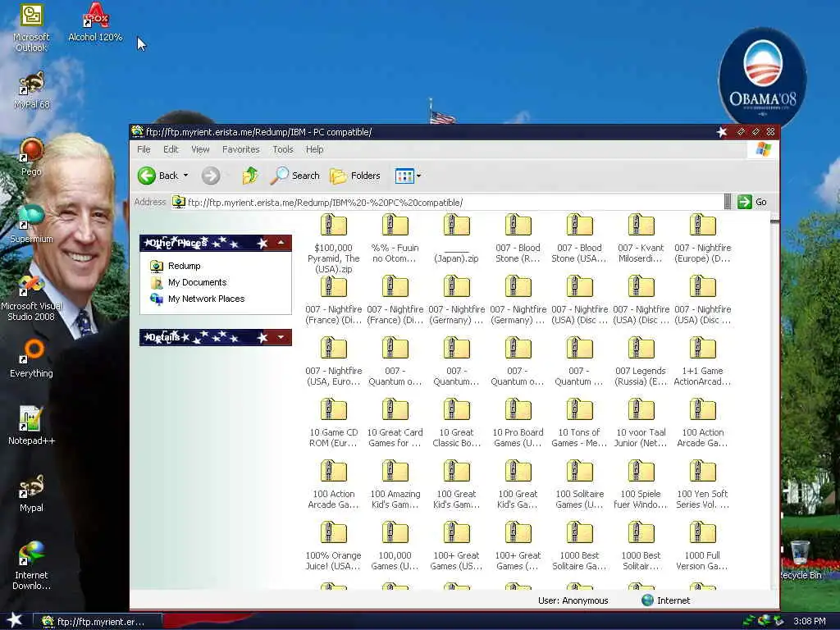Viewport: 840px width, 630px height.
Task: Open the Supermium desktop icon
Action: coord(31,224)
